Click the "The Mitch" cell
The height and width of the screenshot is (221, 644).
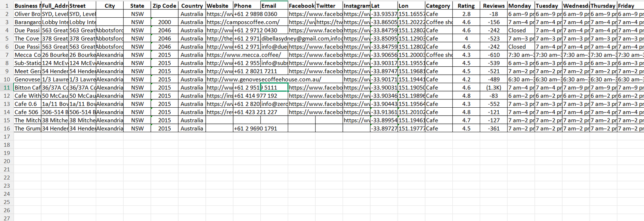[x=27, y=120]
